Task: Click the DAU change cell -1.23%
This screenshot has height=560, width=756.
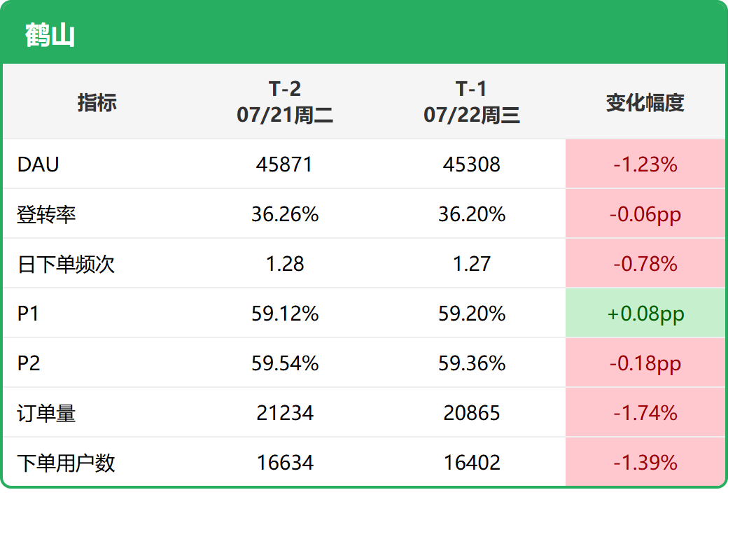Action: [x=645, y=164]
